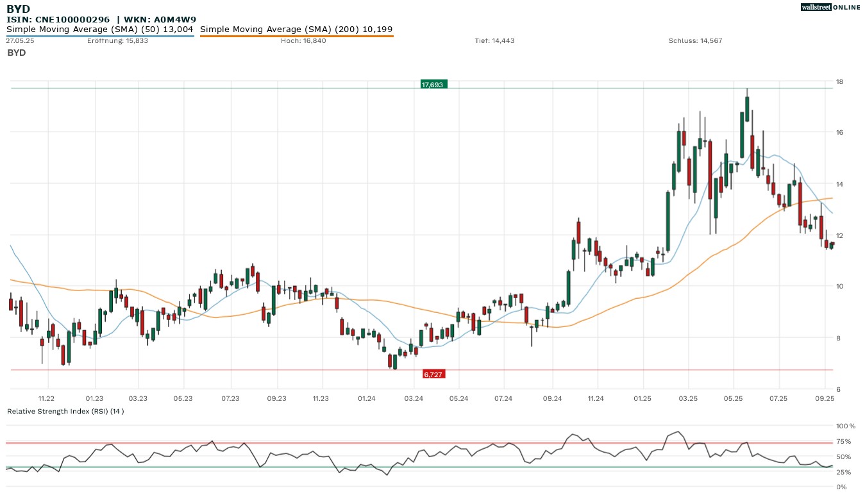Click the 05.25 date axis label
This screenshot has height=504, width=865.
[x=732, y=398]
